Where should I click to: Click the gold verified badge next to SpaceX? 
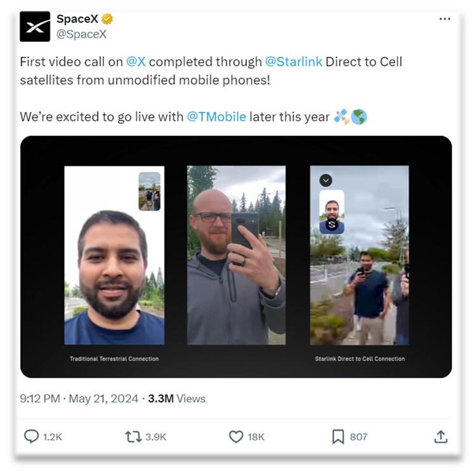coord(107,19)
